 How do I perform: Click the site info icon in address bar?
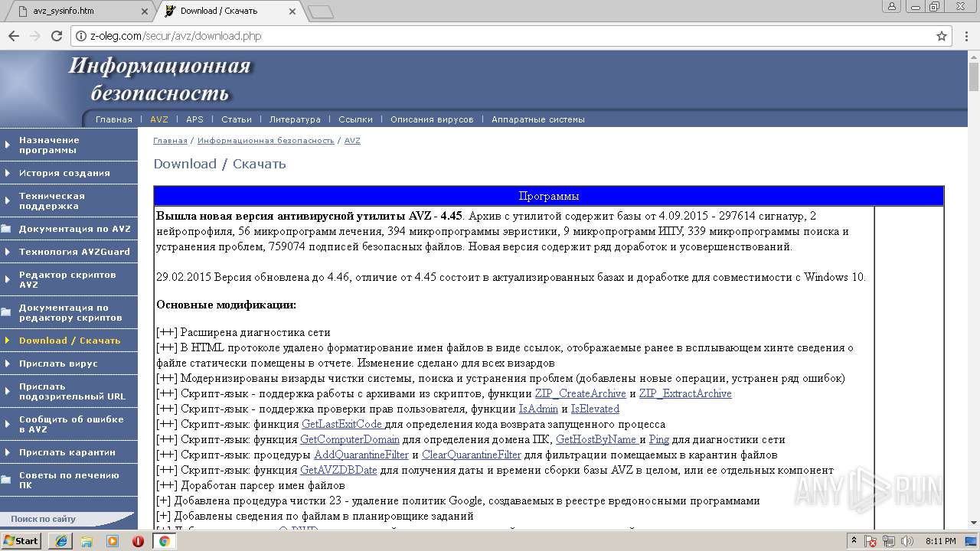(x=82, y=36)
